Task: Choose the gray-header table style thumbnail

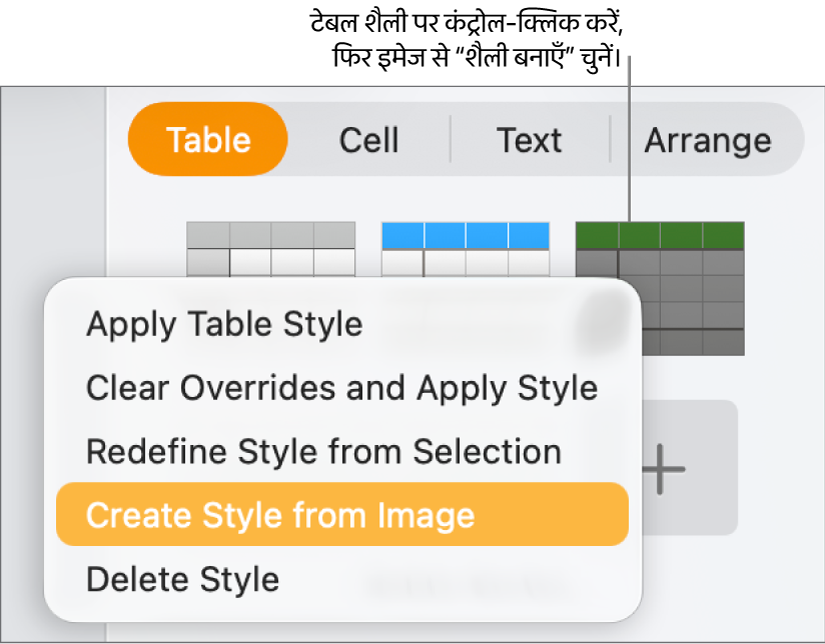Action: 271,249
